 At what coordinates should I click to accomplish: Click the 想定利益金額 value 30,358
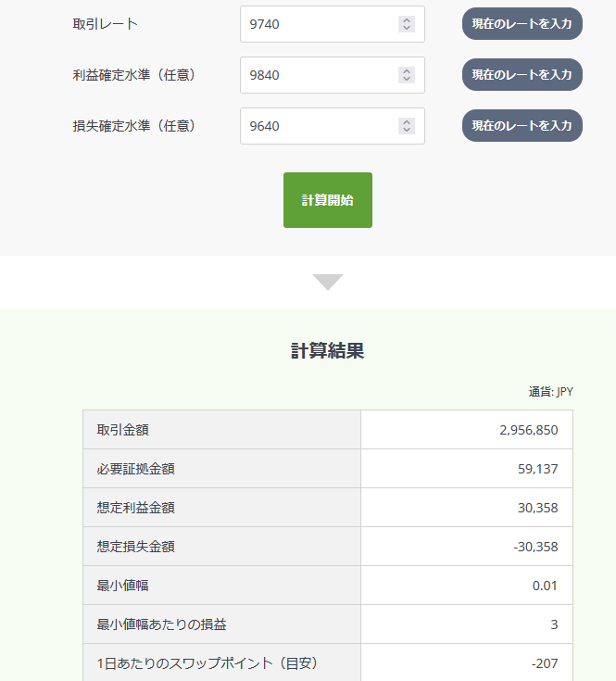coord(537,508)
